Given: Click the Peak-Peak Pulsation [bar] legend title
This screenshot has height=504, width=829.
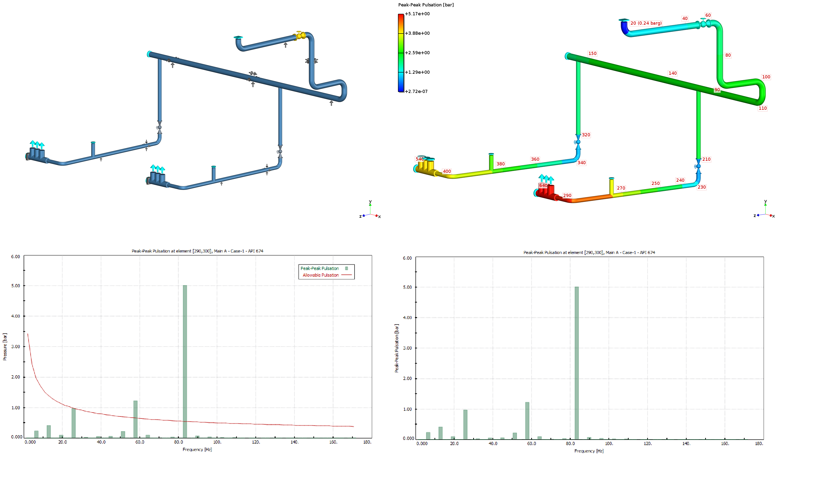Looking at the screenshot, I should [x=426, y=5].
